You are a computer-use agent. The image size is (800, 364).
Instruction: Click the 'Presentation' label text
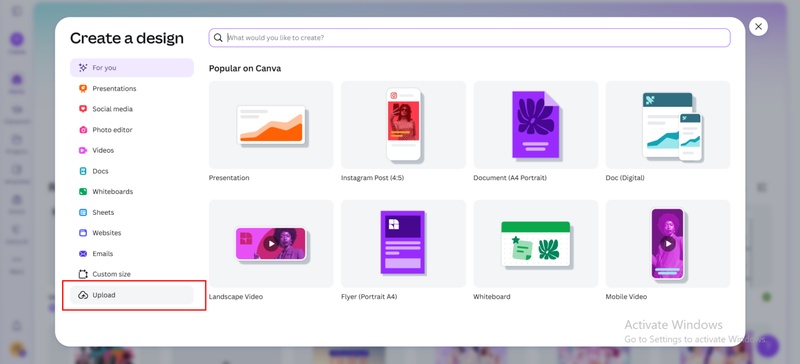point(229,178)
